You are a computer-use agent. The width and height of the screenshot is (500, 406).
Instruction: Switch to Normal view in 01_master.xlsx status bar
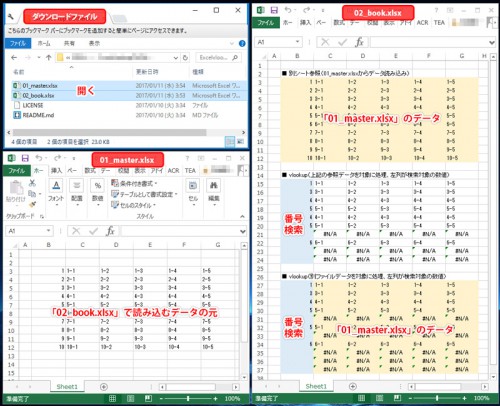[113, 398]
